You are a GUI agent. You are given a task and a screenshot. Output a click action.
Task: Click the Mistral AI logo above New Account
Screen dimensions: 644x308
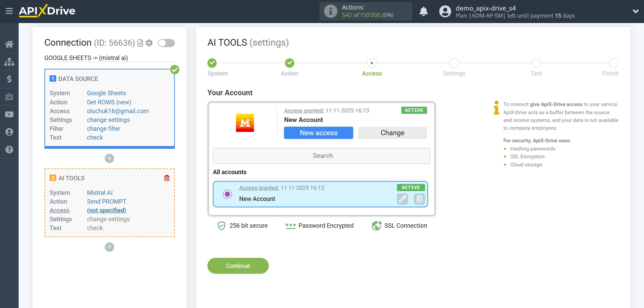[245, 123]
